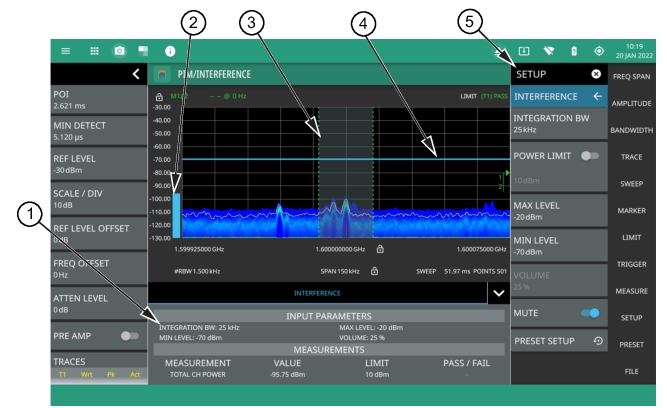Expand the interference results panel chevron
This screenshot has height=408, width=667.
pyautogui.click(x=497, y=293)
